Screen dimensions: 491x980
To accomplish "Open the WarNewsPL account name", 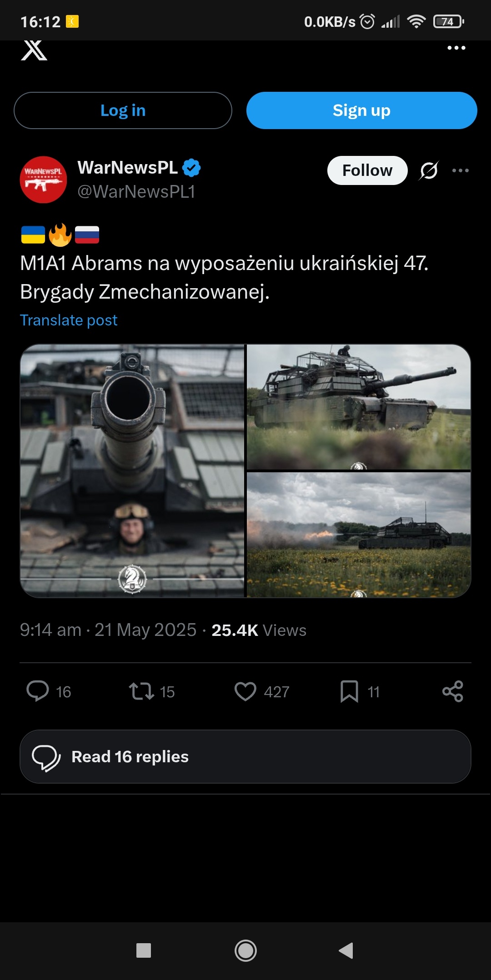I will [x=127, y=168].
